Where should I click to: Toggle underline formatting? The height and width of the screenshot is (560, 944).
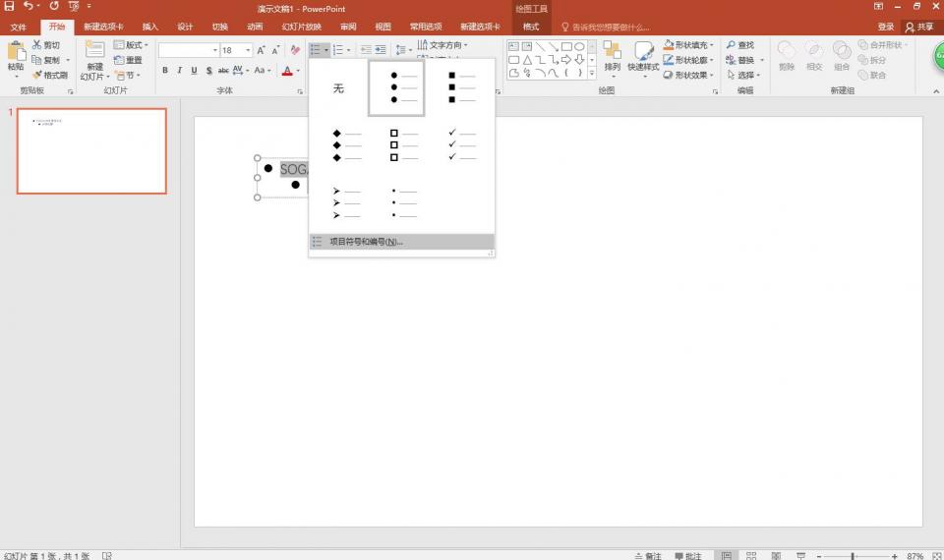coord(194,70)
